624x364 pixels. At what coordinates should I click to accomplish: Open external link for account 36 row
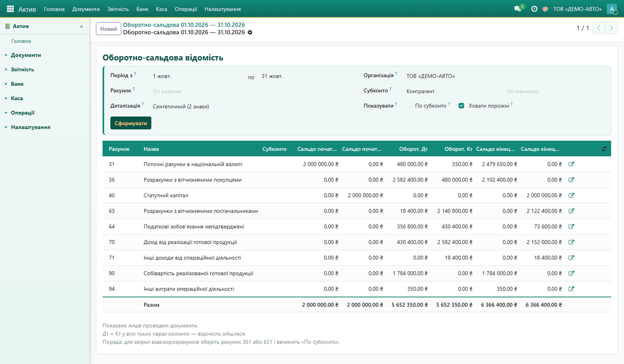point(571,180)
